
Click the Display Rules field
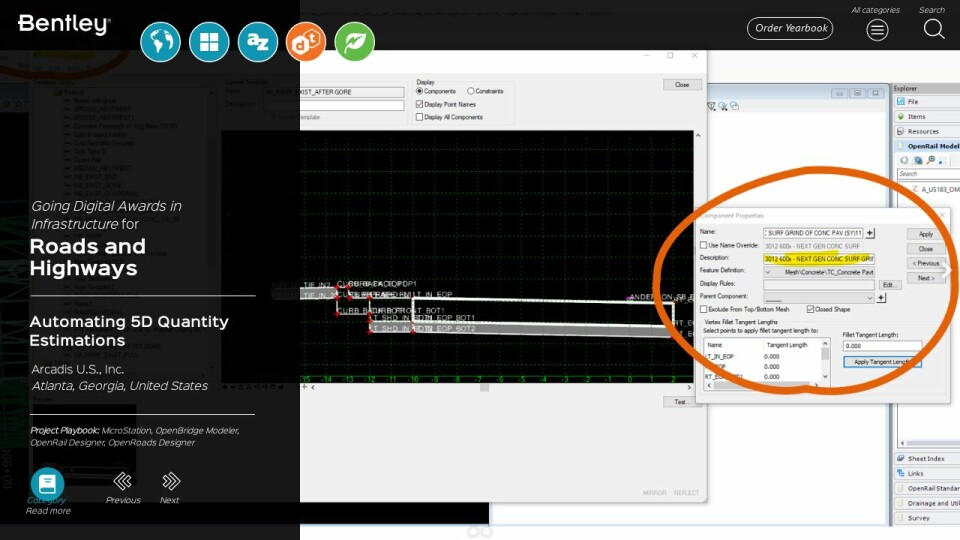(819, 285)
